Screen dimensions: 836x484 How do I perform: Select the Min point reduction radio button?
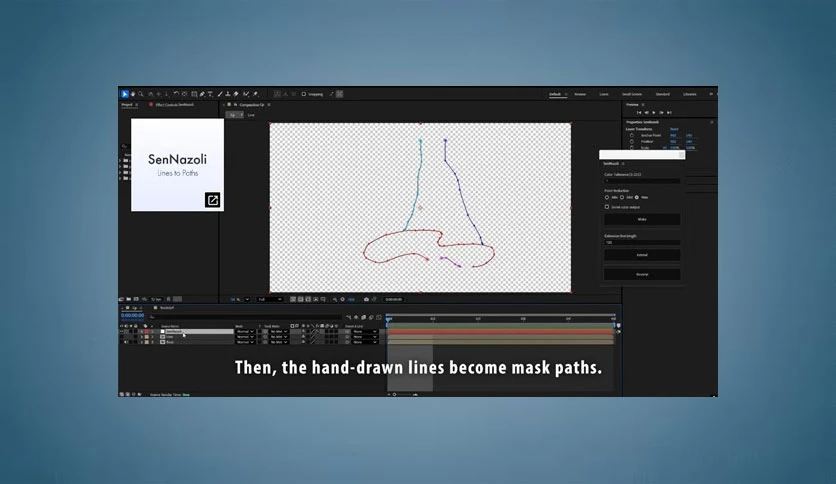pos(607,197)
